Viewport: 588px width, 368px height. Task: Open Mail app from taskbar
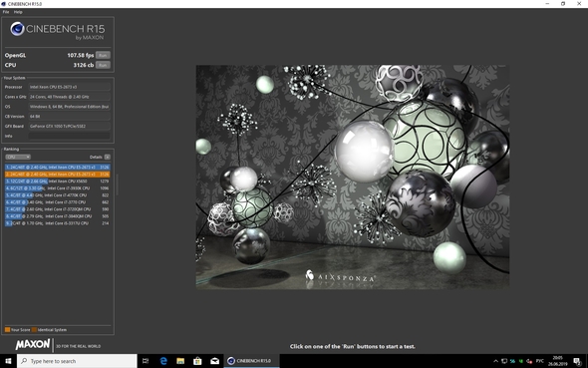click(x=215, y=361)
